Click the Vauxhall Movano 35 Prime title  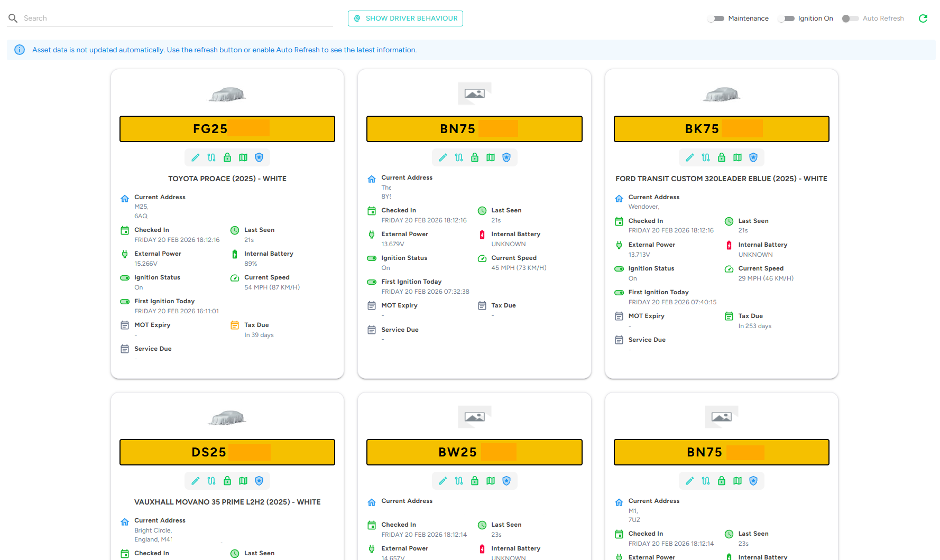click(x=227, y=502)
